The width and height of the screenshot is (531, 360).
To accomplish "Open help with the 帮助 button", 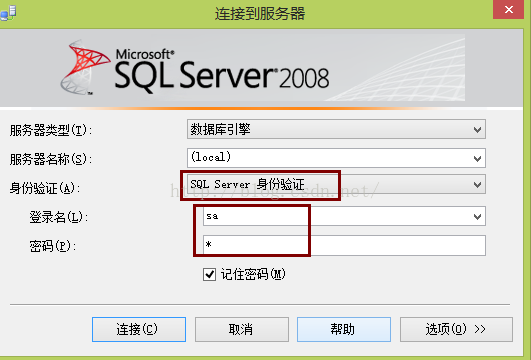I will click(x=344, y=329).
